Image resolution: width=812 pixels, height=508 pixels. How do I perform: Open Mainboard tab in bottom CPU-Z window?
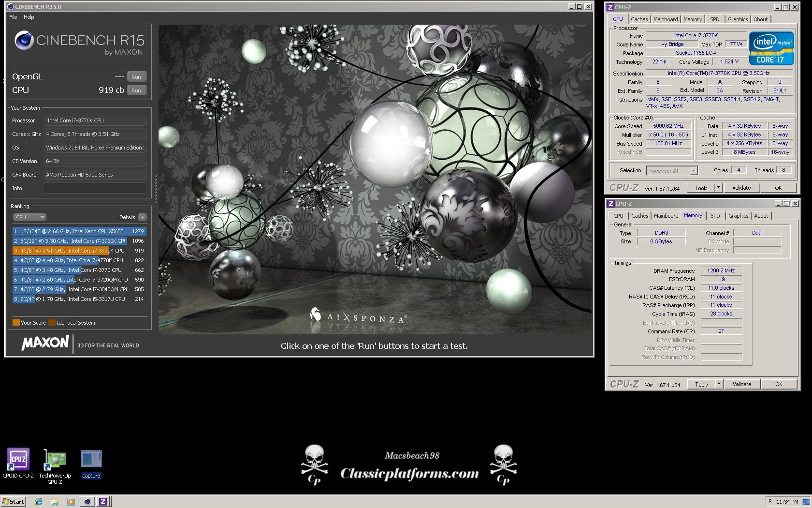tap(666, 216)
